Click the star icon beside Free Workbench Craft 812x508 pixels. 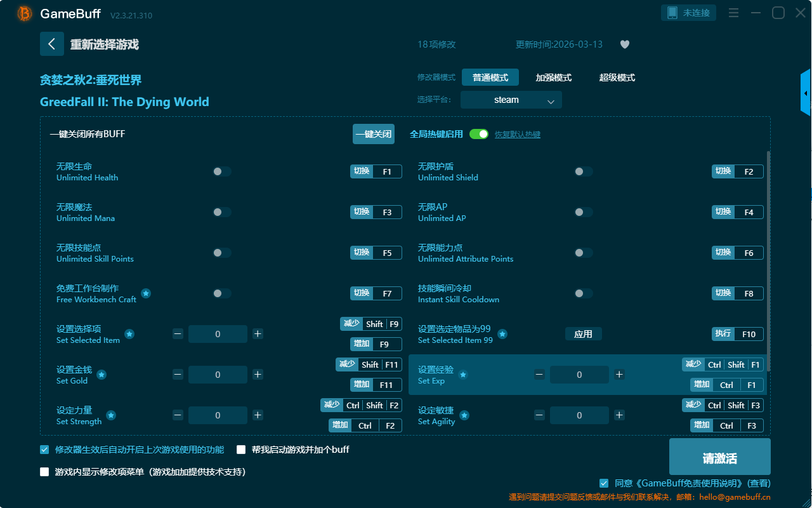(146, 293)
